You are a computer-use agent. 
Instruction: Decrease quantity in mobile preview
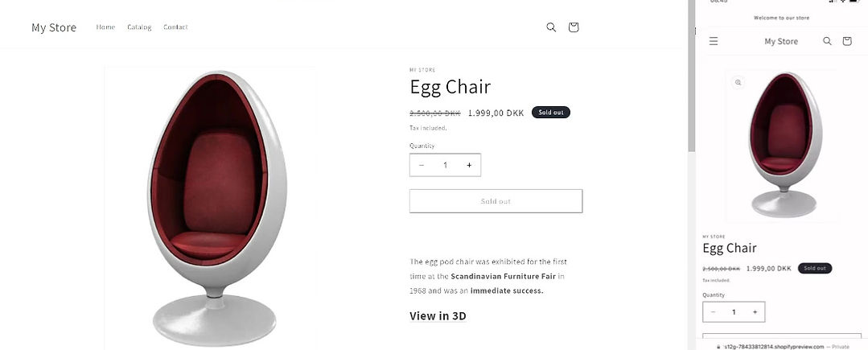tap(714, 311)
